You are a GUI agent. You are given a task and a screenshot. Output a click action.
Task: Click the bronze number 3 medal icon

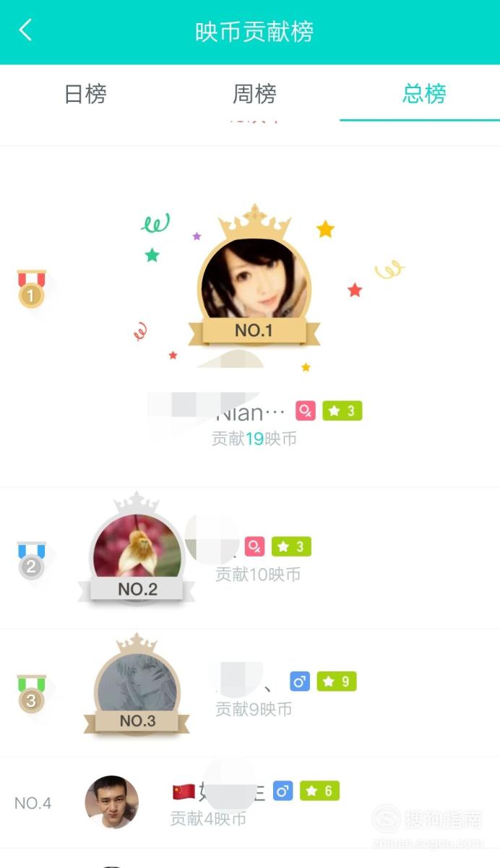(x=31, y=694)
